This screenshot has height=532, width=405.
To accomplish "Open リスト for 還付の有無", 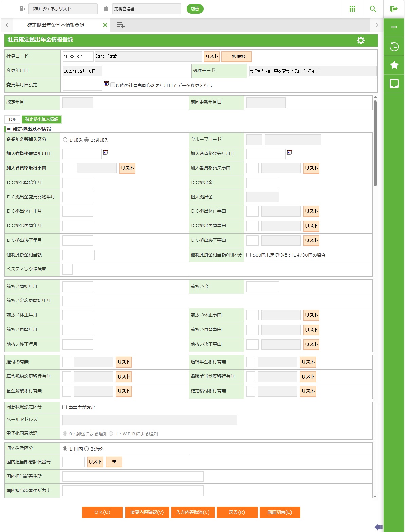I will click(124, 362).
